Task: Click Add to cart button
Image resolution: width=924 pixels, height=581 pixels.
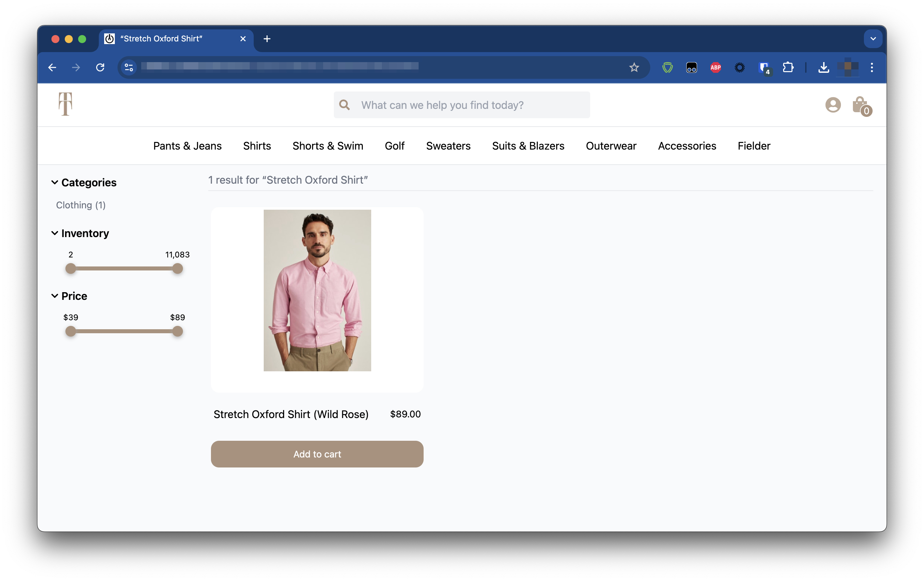Action: (x=317, y=454)
